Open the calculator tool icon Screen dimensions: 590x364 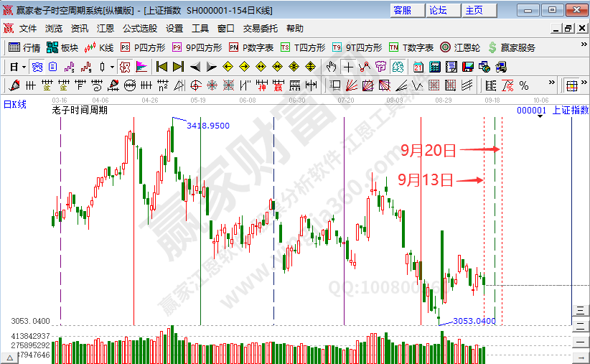coord(434,67)
